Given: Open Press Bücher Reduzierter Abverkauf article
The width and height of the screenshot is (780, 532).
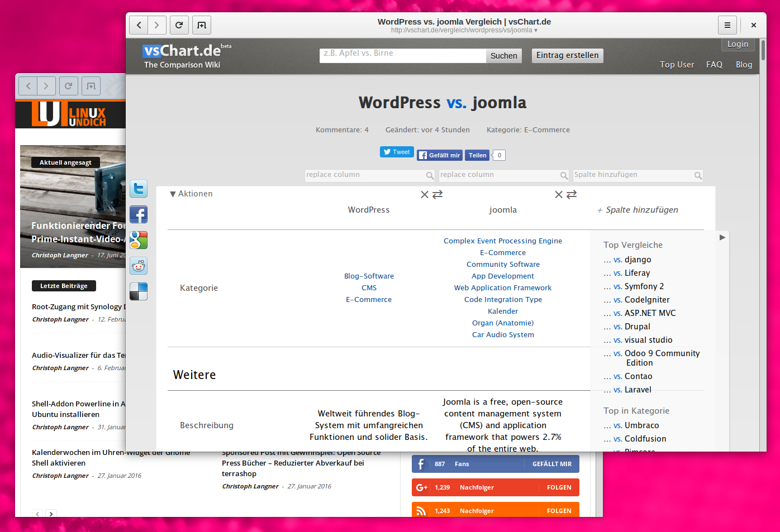Looking at the screenshot, I should pyautogui.click(x=301, y=463).
